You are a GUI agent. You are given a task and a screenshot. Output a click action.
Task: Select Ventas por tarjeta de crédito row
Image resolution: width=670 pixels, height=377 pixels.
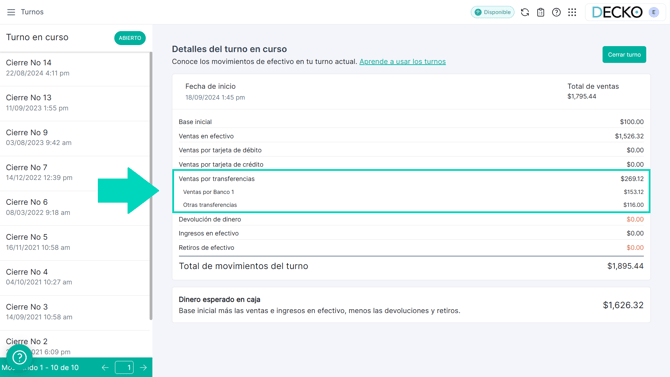click(x=411, y=164)
